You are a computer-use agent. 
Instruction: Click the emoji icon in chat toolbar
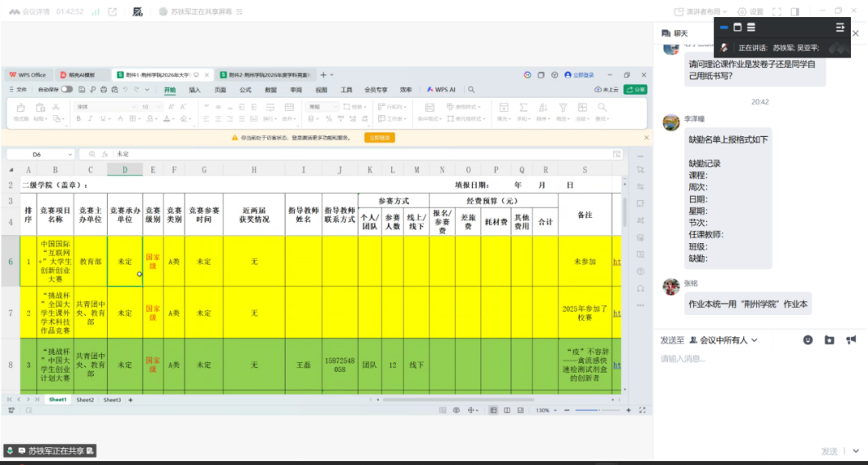808,340
